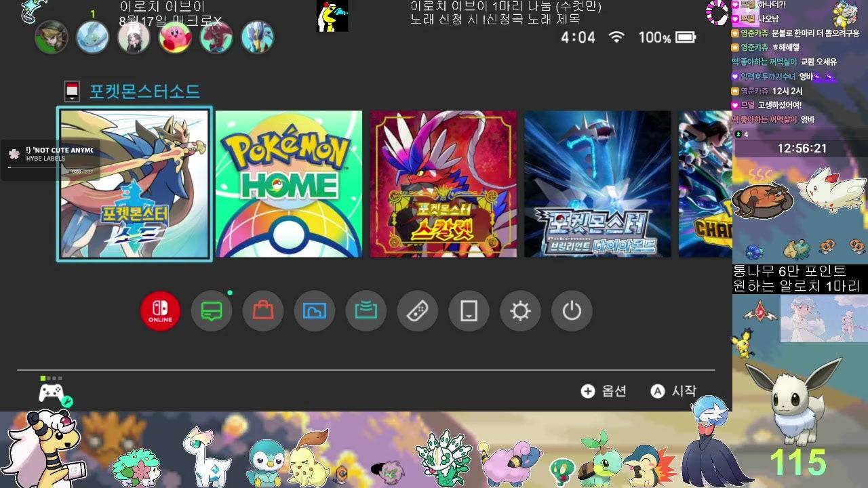Viewport: 868px width, 488px height.
Task: Click the 옵션 plus button
Action: coord(604,391)
